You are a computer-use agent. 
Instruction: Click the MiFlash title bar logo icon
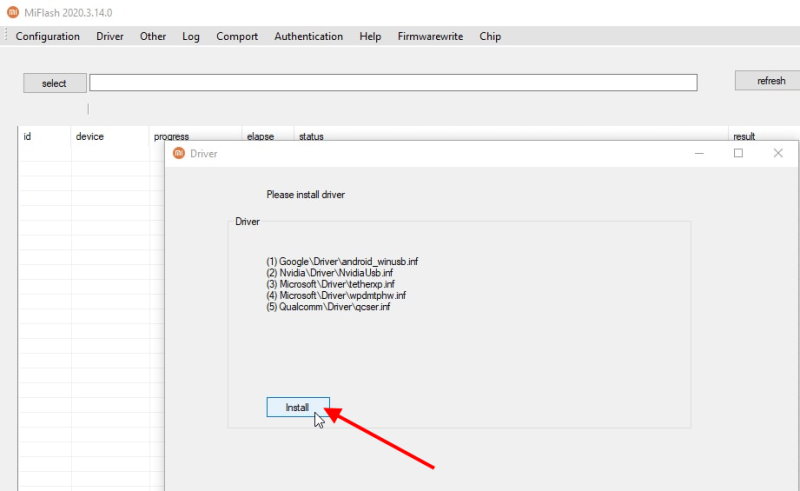pos(13,12)
